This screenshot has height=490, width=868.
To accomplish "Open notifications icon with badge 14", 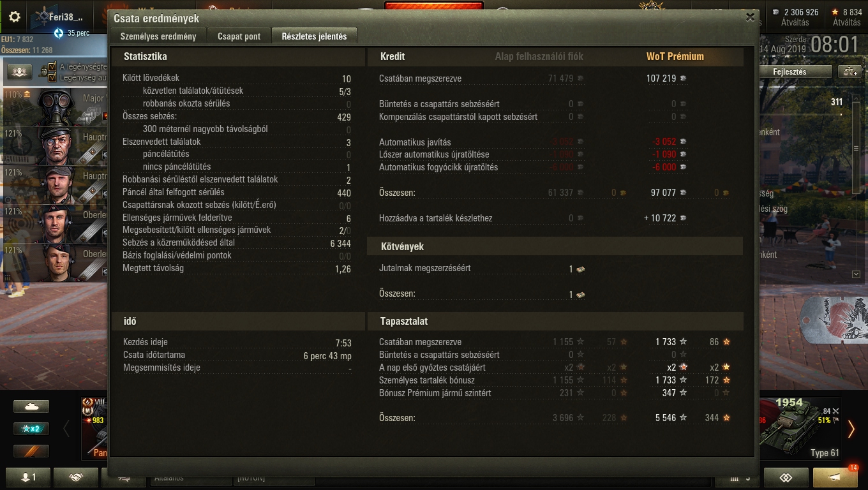I will click(x=835, y=477).
